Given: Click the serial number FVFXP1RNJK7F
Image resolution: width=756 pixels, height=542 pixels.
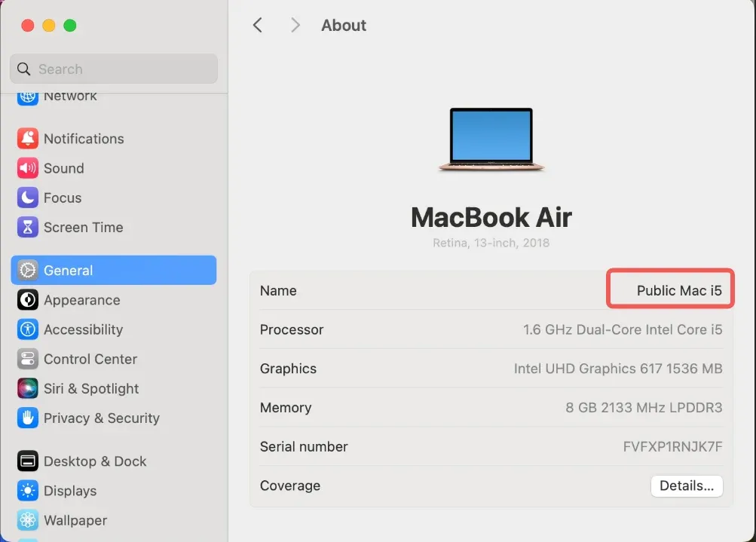Looking at the screenshot, I should click(x=672, y=446).
